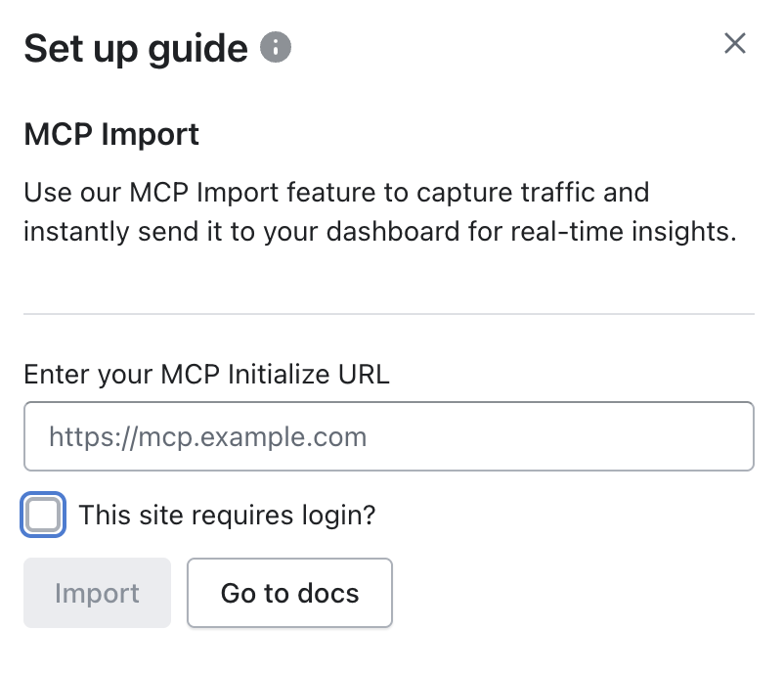Open the Go to docs button

[x=289, y=593]
